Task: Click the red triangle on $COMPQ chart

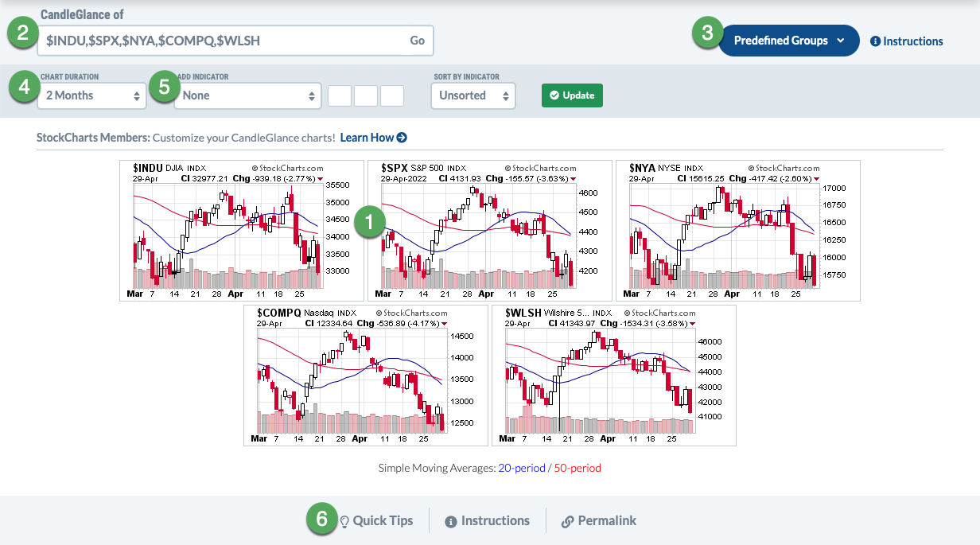Action: [x=445, y=324]
